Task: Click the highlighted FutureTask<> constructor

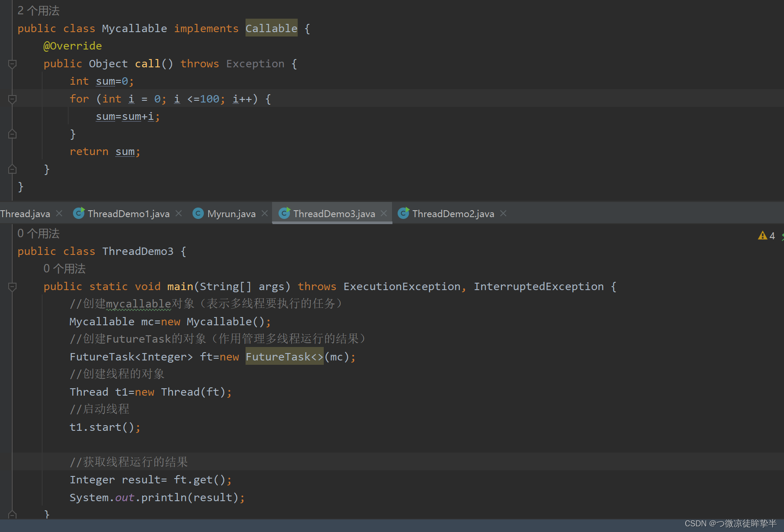Action: 285,357
